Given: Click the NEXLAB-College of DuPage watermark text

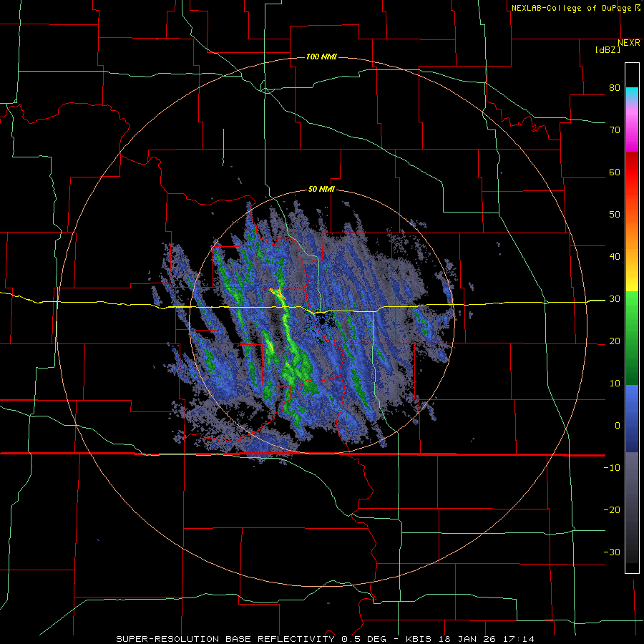Looking at the screenshot, I should [576, 8].
